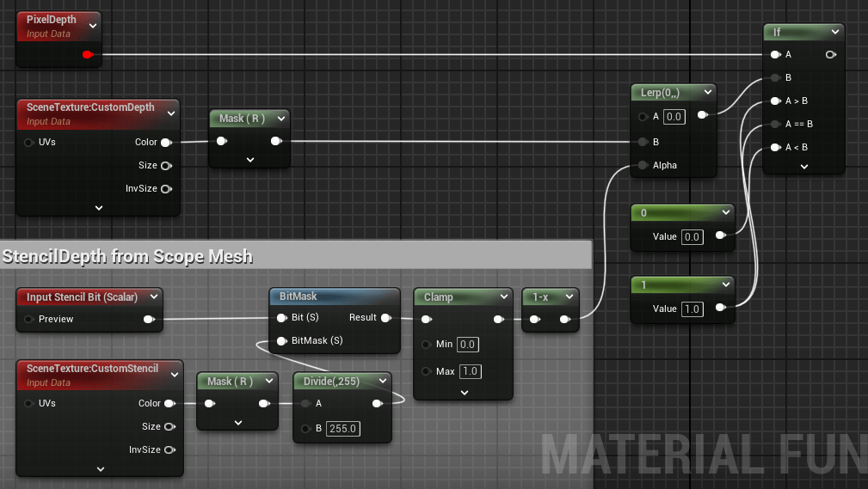Click the Color output pin on SceneTexture:CustomDepth
The width and height of the screenshot is (868, 489).
tap(166, 142)
